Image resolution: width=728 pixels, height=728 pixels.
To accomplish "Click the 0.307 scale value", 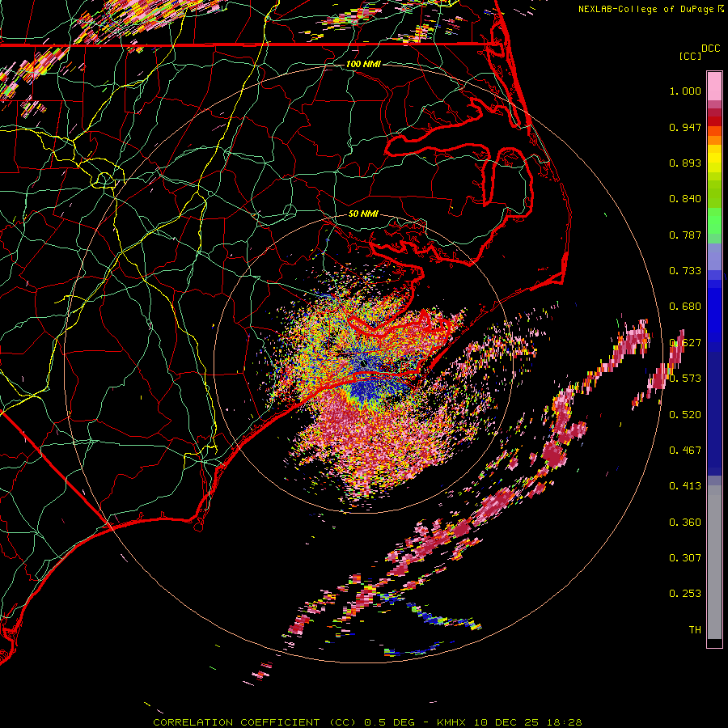I will (x=685, y=558).
